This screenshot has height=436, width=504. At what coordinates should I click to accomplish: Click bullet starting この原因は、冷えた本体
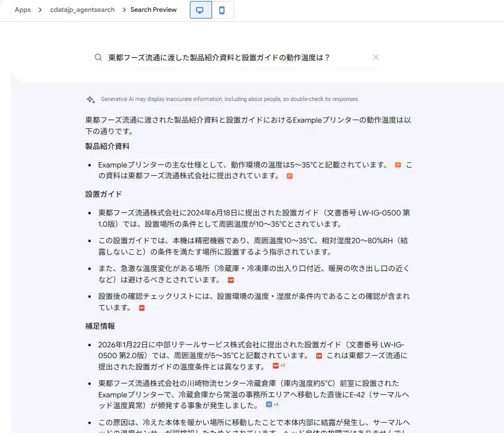point(254,426)
